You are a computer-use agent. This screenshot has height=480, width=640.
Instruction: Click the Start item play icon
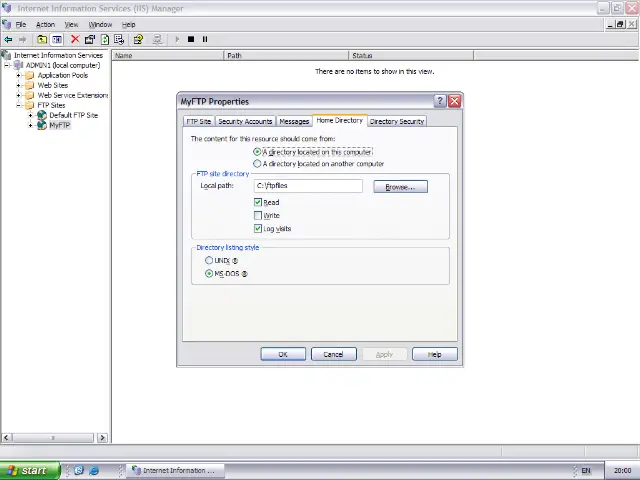pos(177,39)
